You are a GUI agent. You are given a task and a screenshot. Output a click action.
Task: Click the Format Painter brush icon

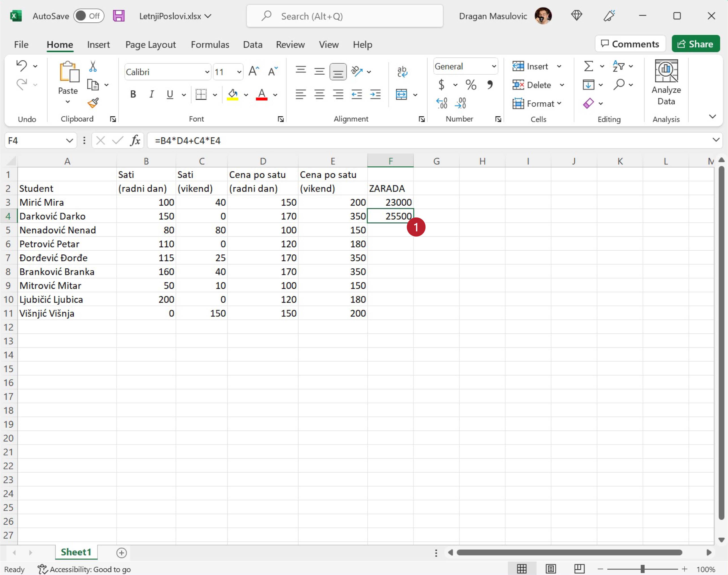(x=93, y=103)
